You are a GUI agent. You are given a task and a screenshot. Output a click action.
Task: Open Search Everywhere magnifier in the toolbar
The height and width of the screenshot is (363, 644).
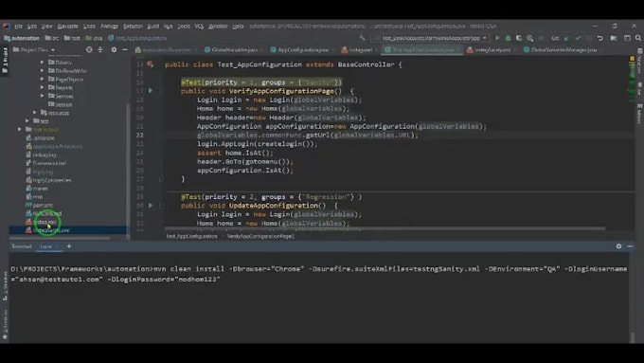click(x=638, y=38)
